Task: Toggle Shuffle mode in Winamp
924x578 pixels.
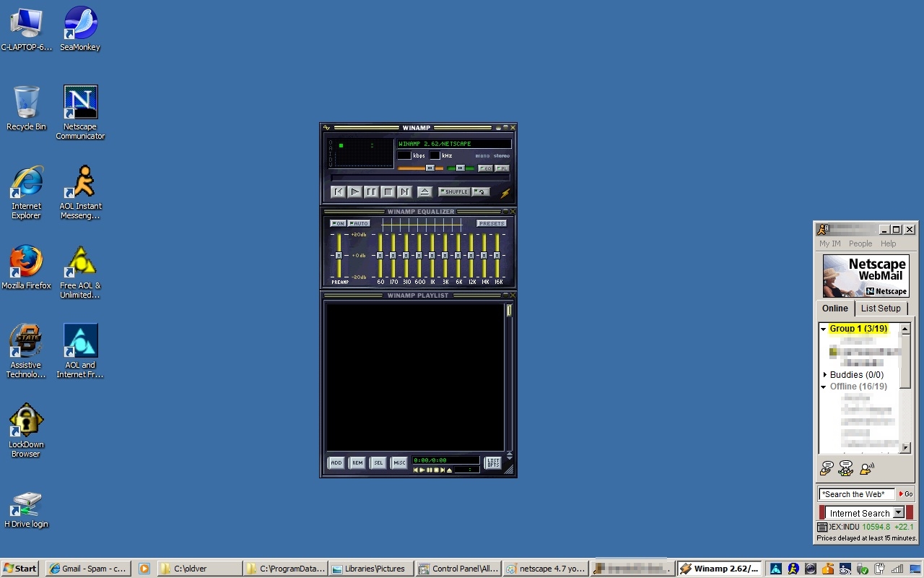Action: tap(454, 192)
